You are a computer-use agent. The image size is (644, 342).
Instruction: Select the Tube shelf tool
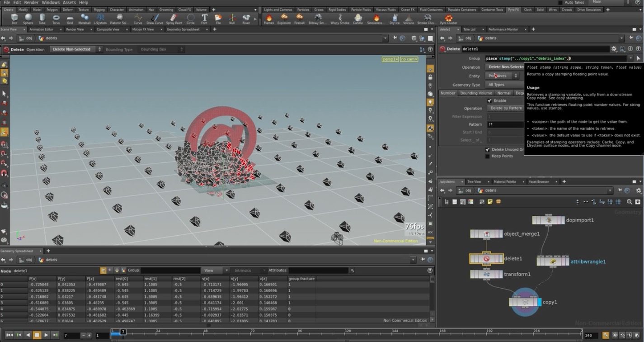[x=42, y=19]
